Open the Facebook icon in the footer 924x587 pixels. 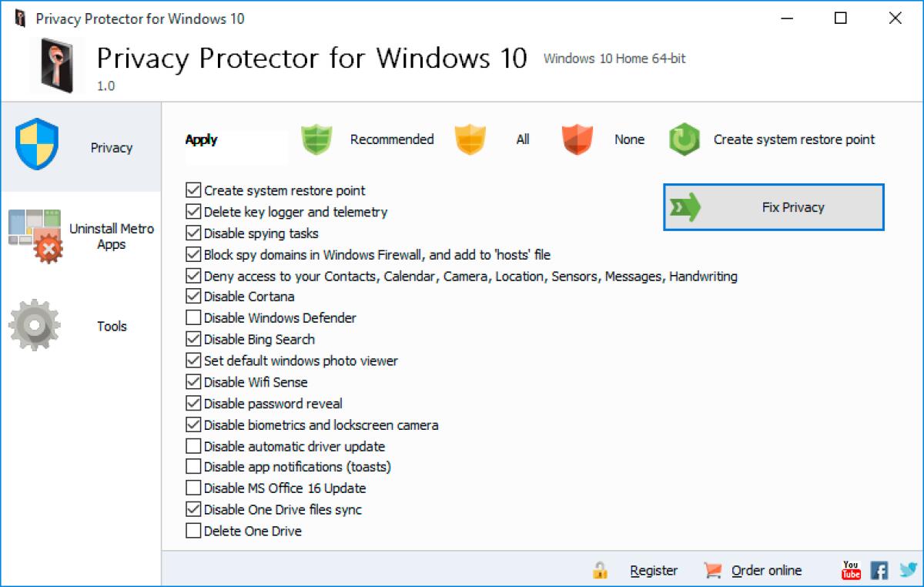879,570
